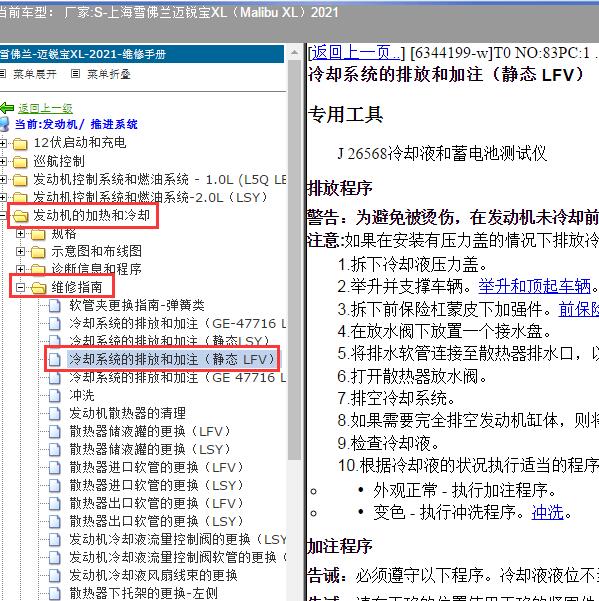Click the 巡航控制 folder icon
Image resolution: width=599 pixels, height=601 pixels.
(x=20, y=162)
